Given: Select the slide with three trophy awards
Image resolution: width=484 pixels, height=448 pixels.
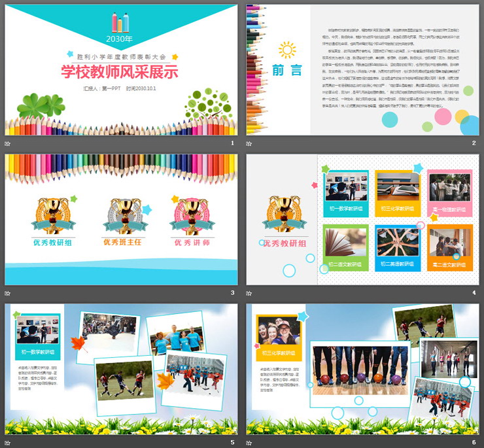Looking at the screenshot, I should [x=121, y=219].
